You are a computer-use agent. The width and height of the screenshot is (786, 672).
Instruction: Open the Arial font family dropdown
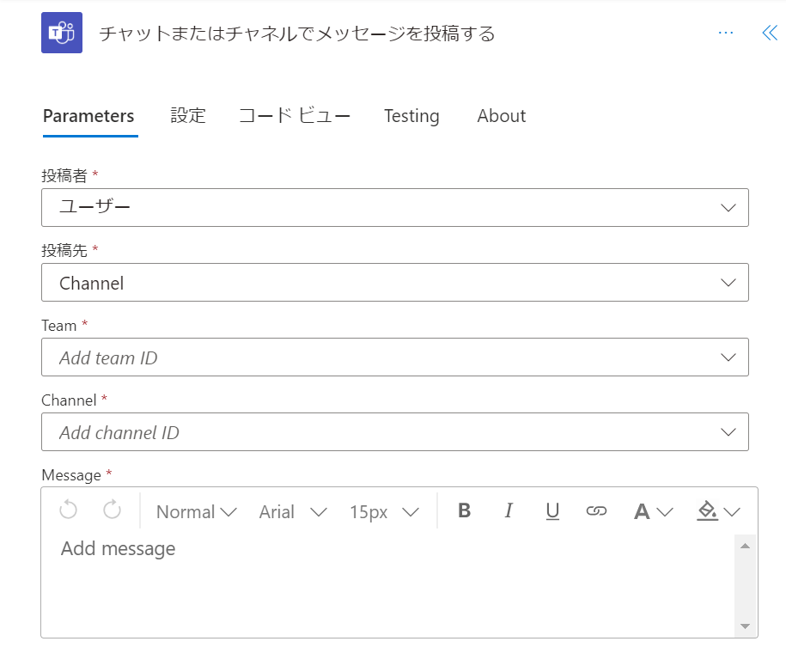[x=292, y=510]
